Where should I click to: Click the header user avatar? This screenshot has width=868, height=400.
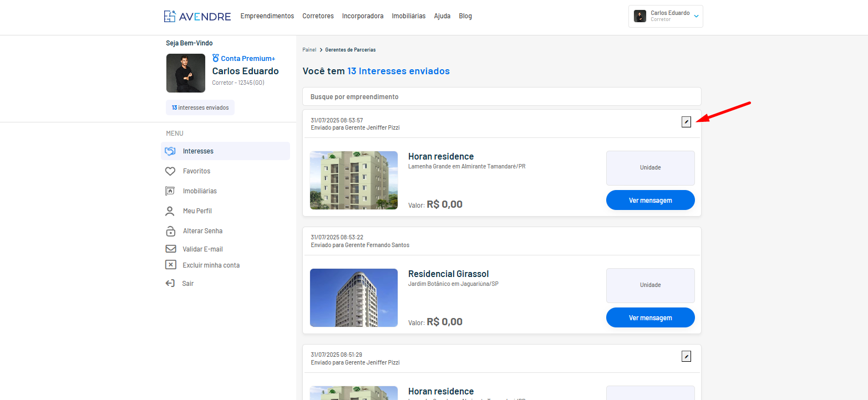(640, 16)
